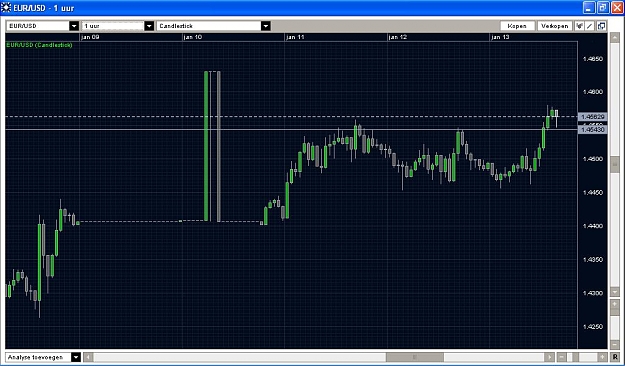Select the line drawing tool icon
Viewport: 625px width, 366px height.
click(590, 26)
